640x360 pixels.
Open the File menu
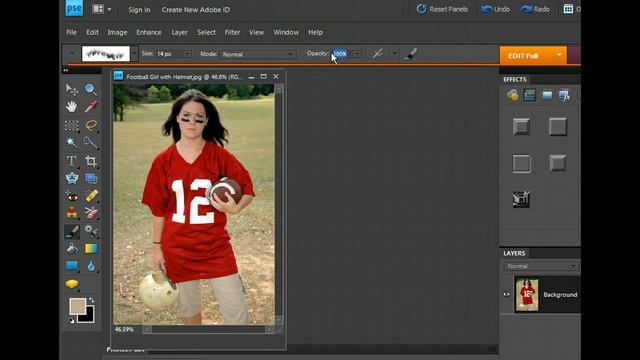coord(71,32)
